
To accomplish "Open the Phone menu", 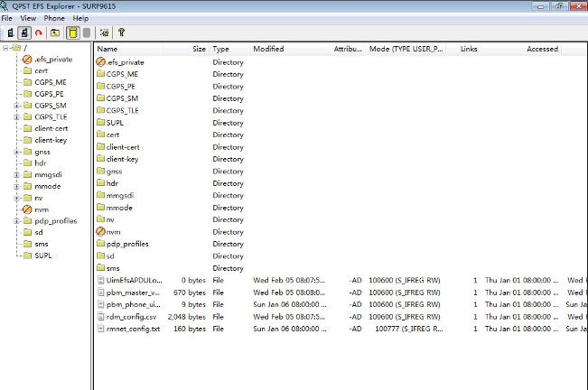I will pyautogui.click(x=54, y=18).
